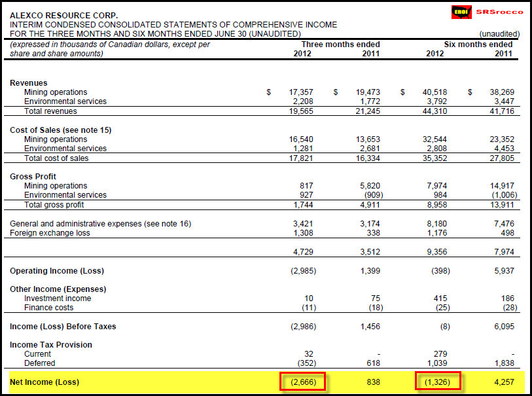Click the Net Income (Loss) label
532x396 pixels.
(44, 382)
